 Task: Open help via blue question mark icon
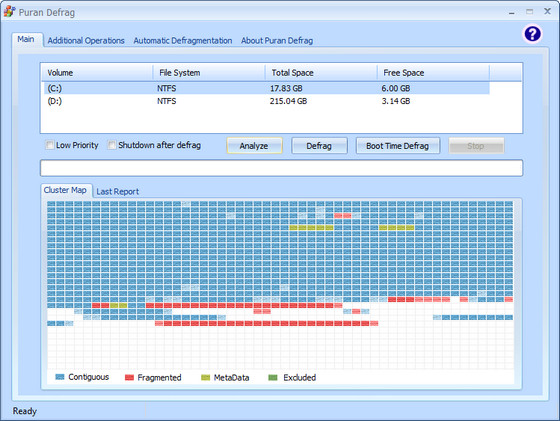pyautogui.click(x=532, y=34)
